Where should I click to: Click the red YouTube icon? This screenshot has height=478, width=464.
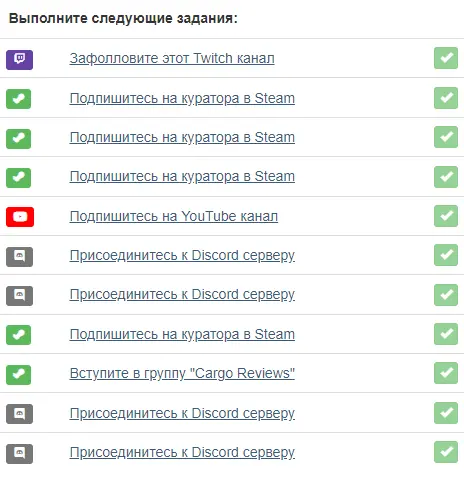click(20, 217)
